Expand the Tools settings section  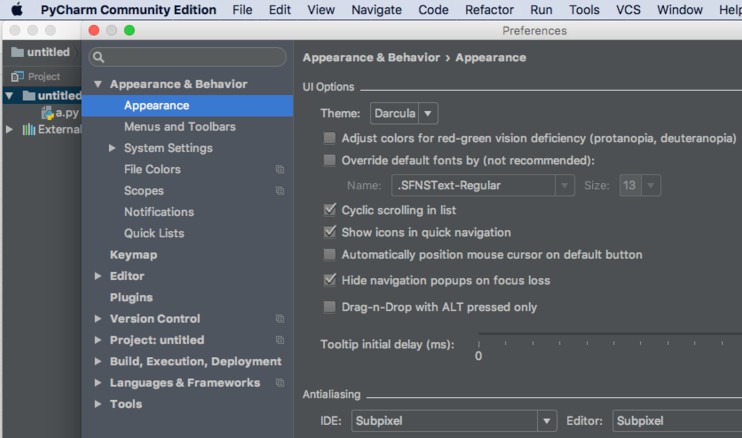[x=98, y=404]
